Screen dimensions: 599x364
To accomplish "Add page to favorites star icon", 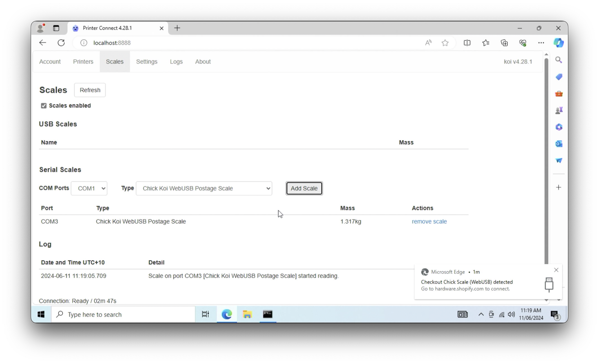I will [445, 43].
